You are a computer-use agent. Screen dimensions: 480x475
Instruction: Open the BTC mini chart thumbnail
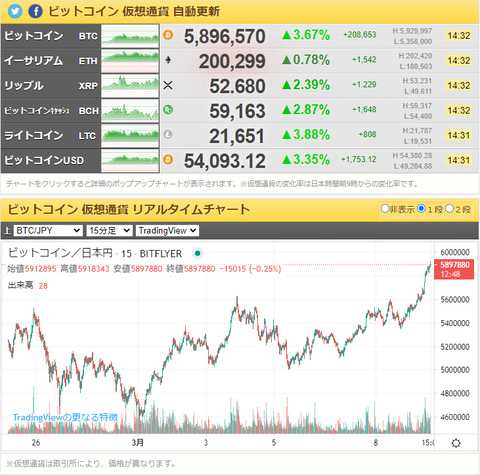coord(130,36)
